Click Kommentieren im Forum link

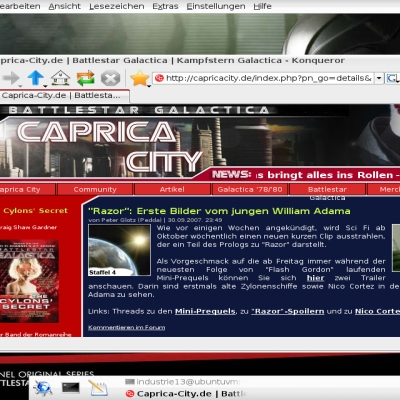pos(126,327)
